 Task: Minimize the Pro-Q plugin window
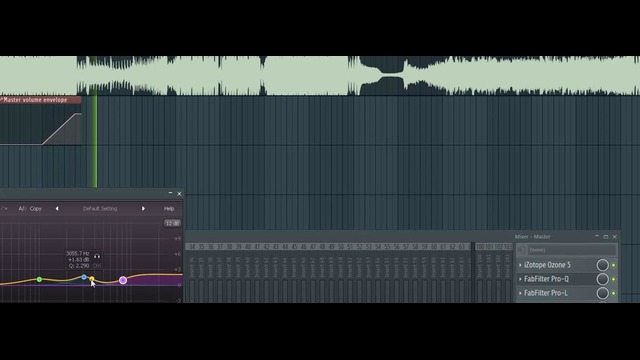click(170, 193)
